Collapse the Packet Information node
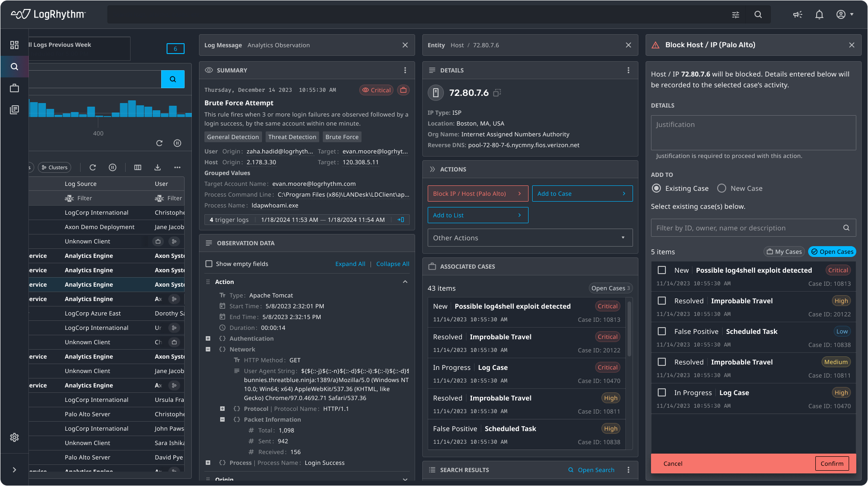Screen dimensions: 868x486 click(222, 419)
